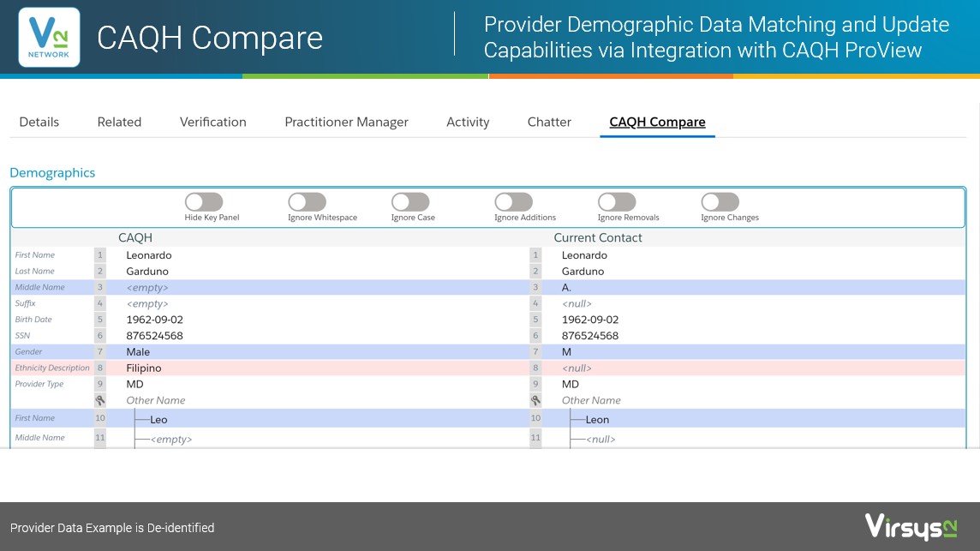Click the CAQH Middle Name empty value on line 3
The height and width of the screenshot is (551, 980).
[147, 288]
